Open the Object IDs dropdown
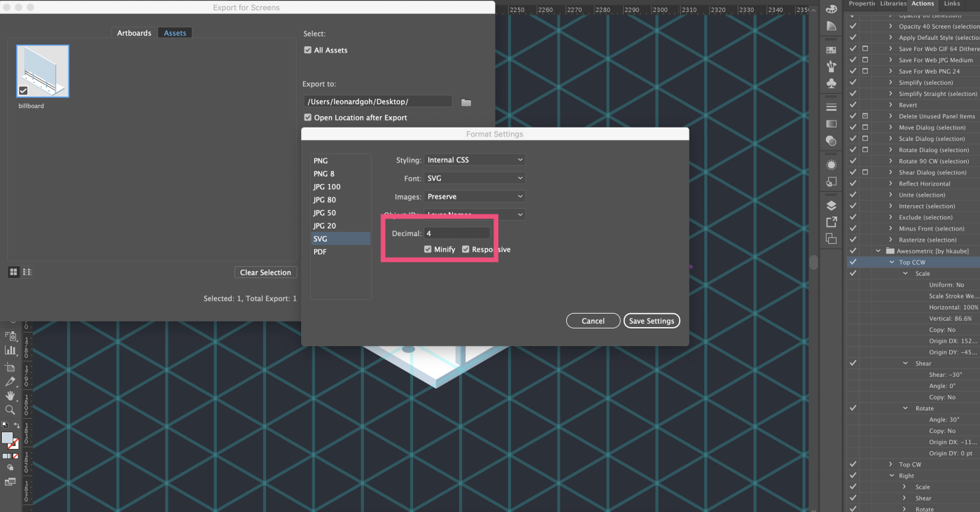Viewport: 980px width, 512px height. click(x=475, y=214)
